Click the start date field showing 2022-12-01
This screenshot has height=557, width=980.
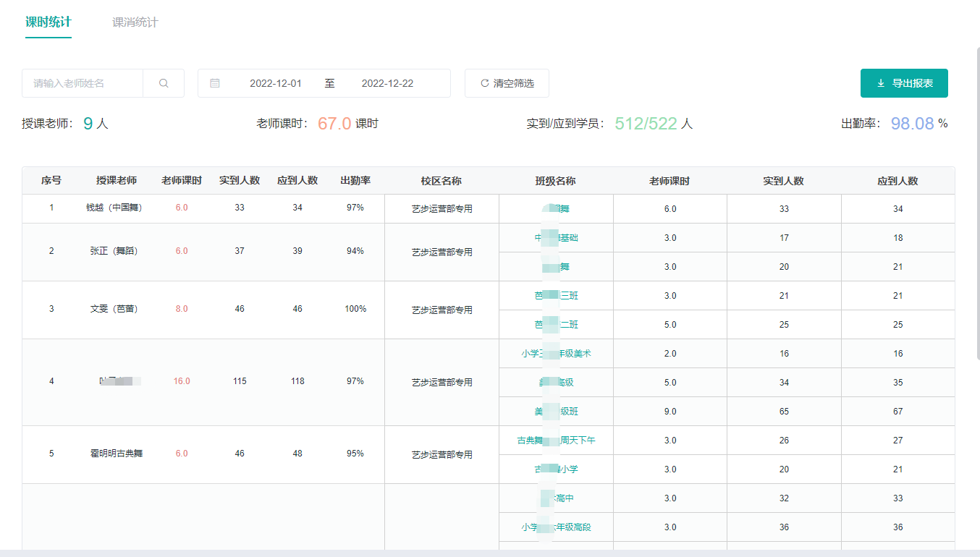[x=276, y=83]
